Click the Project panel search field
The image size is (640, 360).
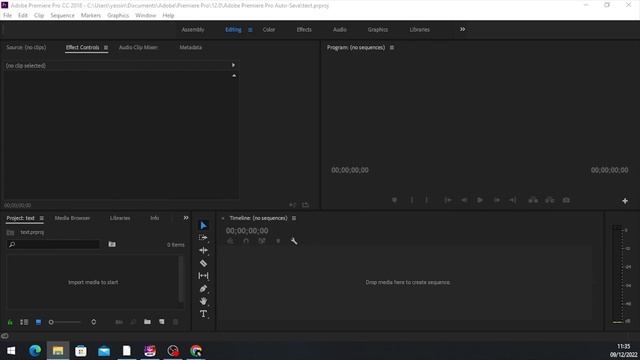[x=53, y=244]
